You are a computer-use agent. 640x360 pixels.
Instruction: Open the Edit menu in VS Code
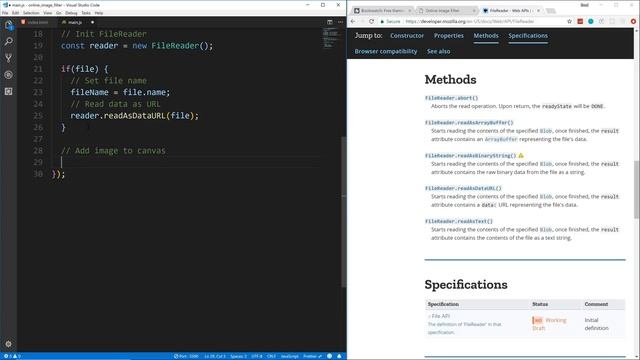[16, 13]
